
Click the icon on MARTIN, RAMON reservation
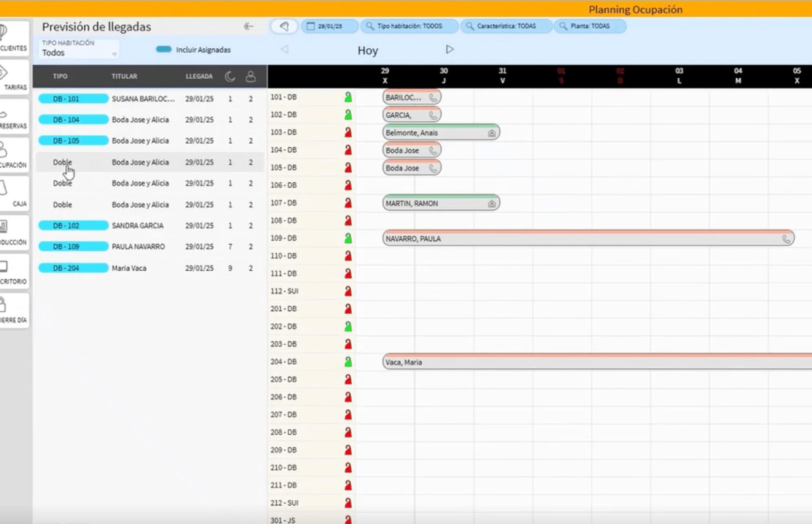pos(491,204)
